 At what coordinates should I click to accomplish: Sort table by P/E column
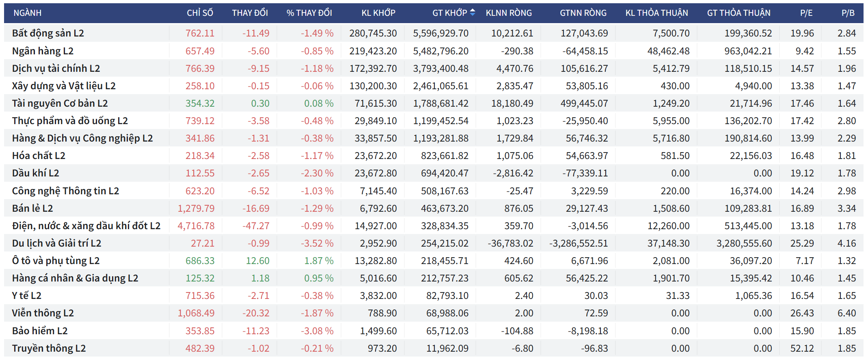click(x=806, y=13)
